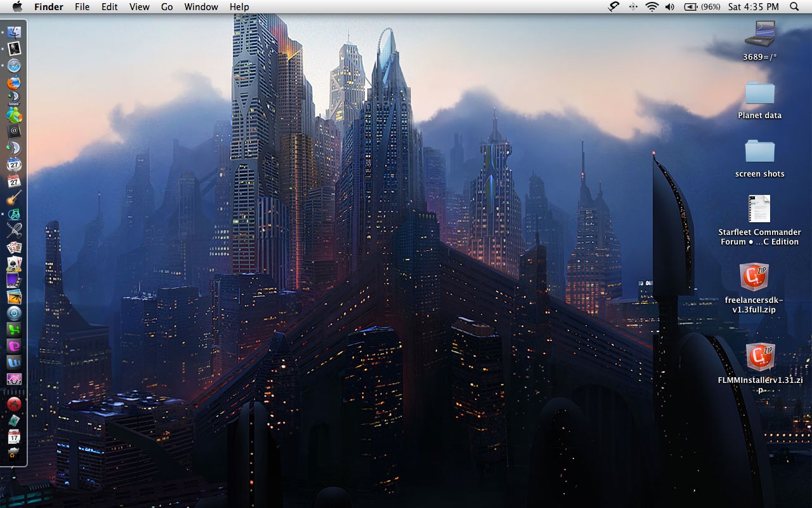Open the Apple menu
The image size is (812, 508).
[x=17, y=7]
